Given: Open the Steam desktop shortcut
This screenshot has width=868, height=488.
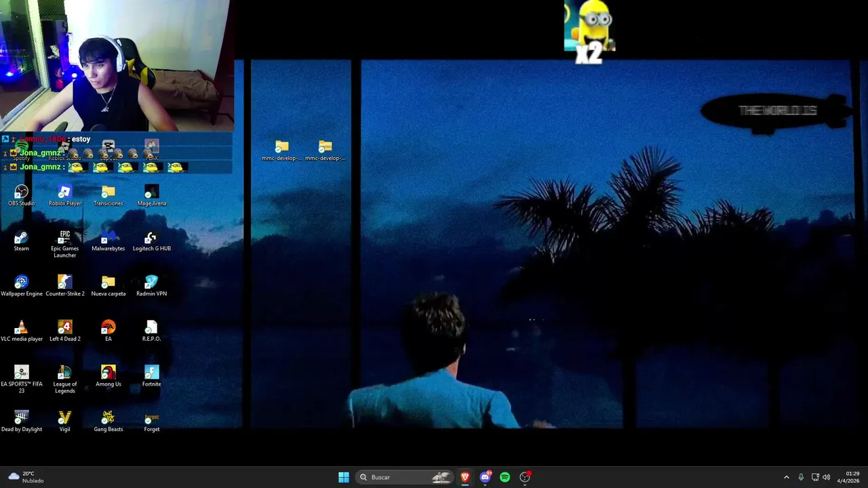Looking at the screenshot, I should (x=21, y=241).
